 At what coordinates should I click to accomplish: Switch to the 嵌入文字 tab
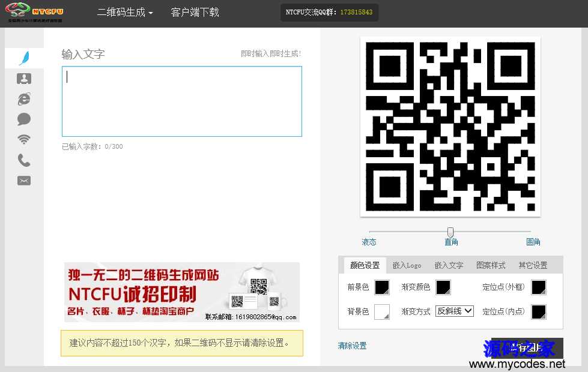(x=449, y=265)
